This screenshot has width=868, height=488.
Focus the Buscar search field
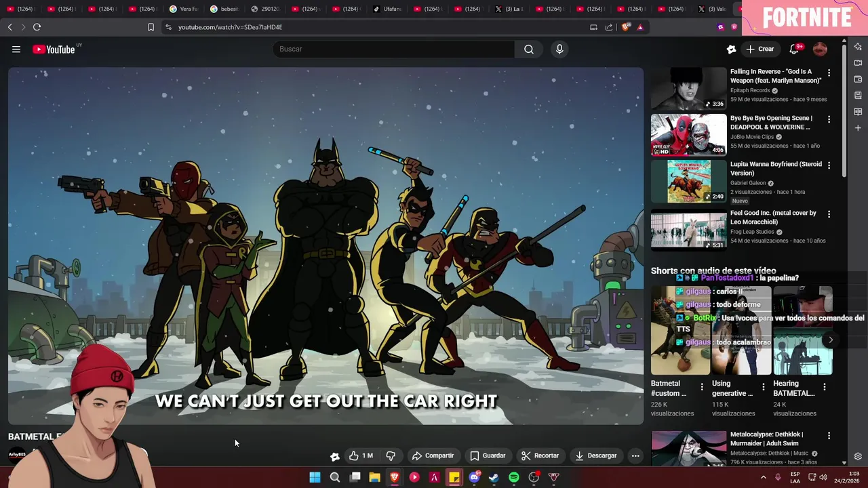click(x=394, y=49)
